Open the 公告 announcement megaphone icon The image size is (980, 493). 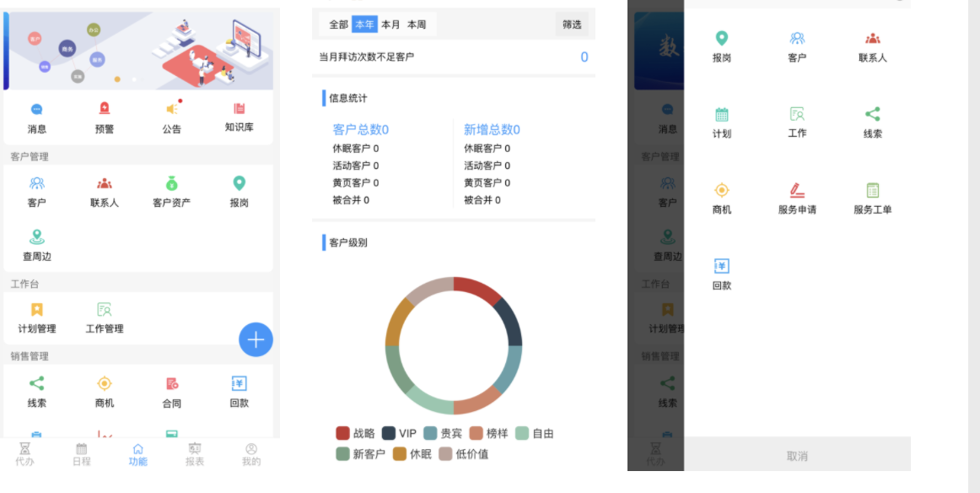(x=172, y=110)
